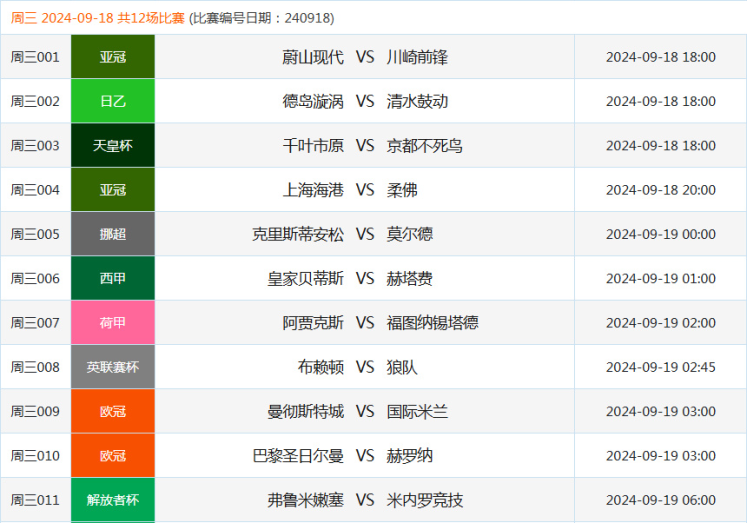Click the kickoff time in row 周三001

(661, 57)
